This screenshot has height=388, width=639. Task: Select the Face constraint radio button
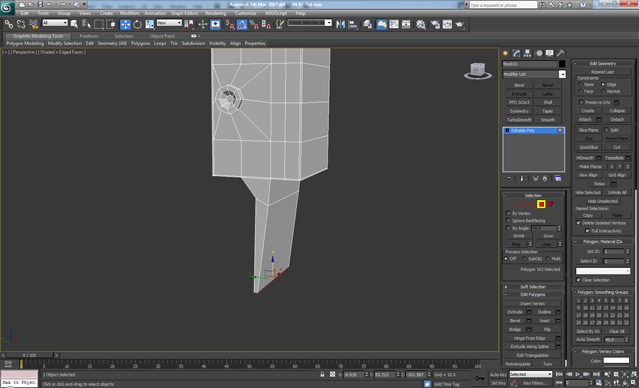580,91
